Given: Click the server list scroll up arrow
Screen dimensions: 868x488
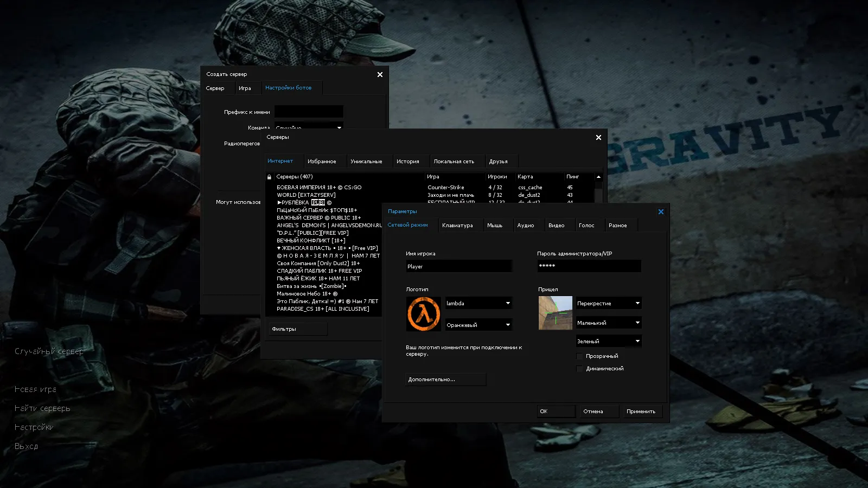Looking at the screenshot, I should (598, 177).
